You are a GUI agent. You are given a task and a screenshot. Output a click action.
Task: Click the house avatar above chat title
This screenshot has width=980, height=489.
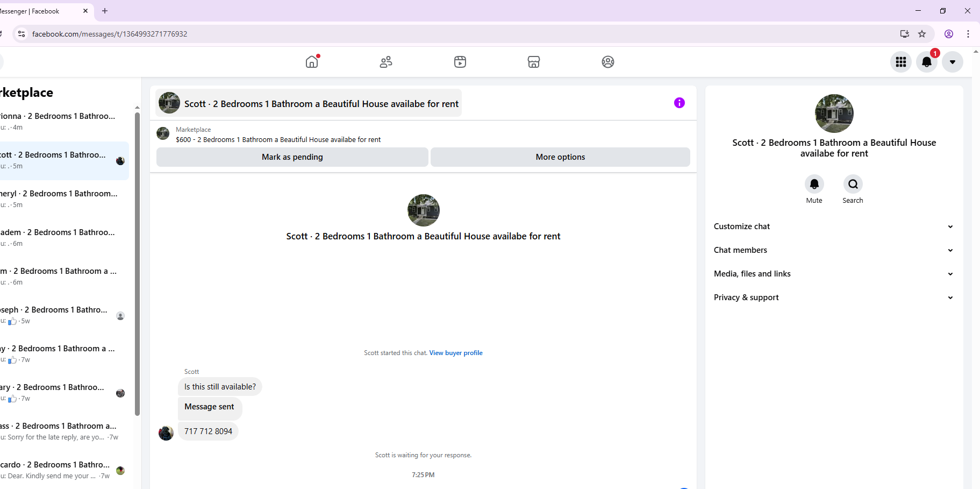pos(424,210)
